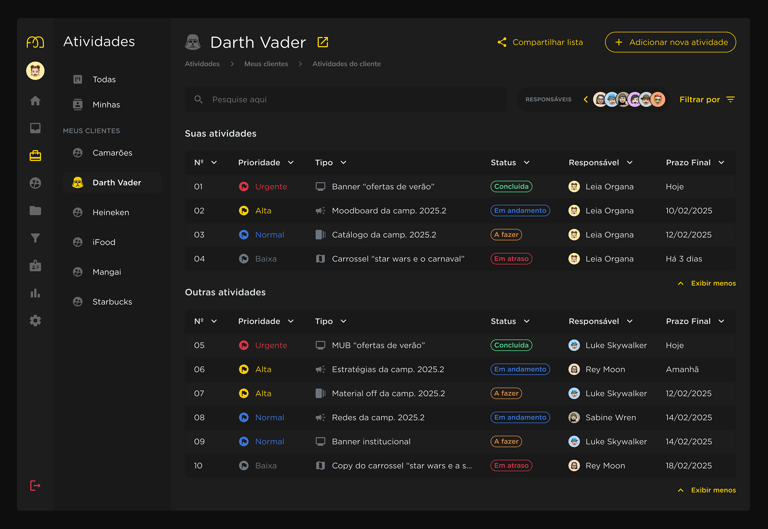Open activity Estratégias da camp. 2025.2

click(388, 369)
